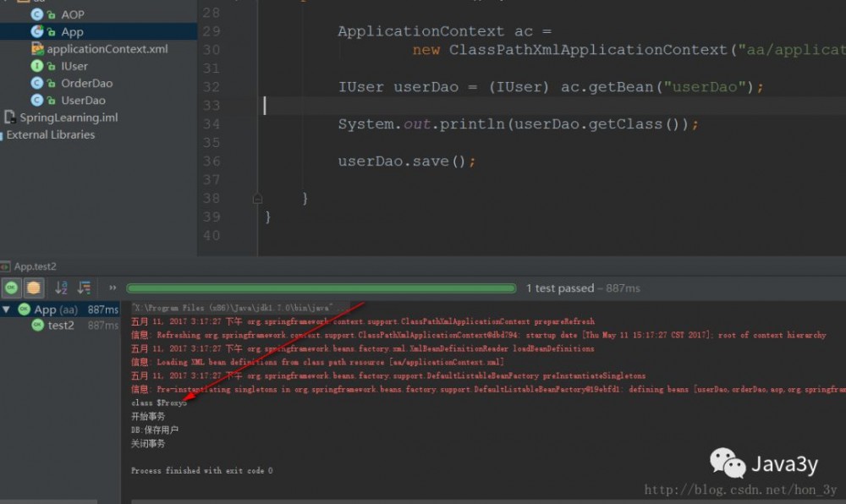The width and height of the screenshot is (846, 504).
Task: Click the '887ms' duration beside App (aa)
Action: coord(102,310)
